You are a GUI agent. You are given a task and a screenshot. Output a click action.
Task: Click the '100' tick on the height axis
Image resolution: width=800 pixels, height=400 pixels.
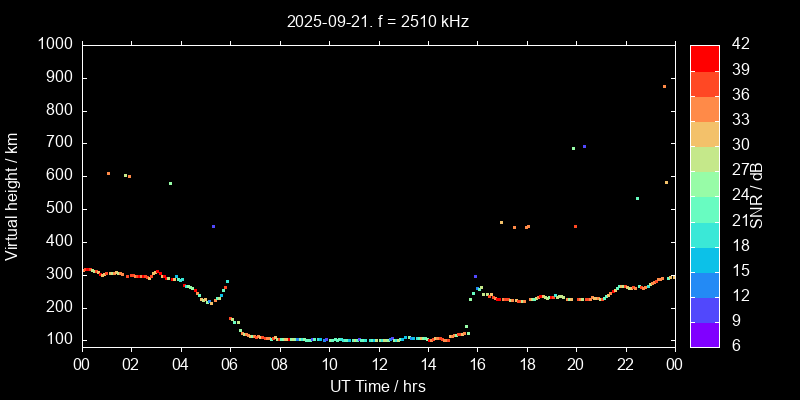coord(57,340)
